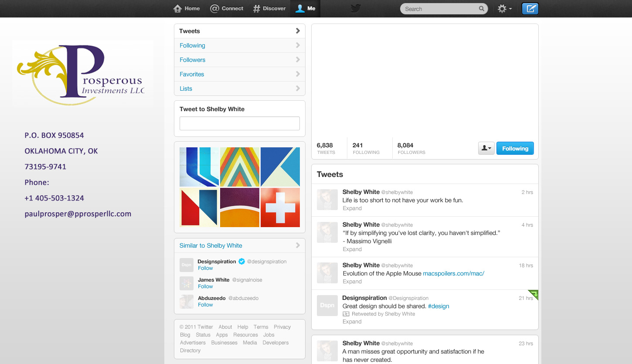Click the Tweet to Shelby White text box
632x364 pixels.
pyautogui.click(x=240, y=123)
